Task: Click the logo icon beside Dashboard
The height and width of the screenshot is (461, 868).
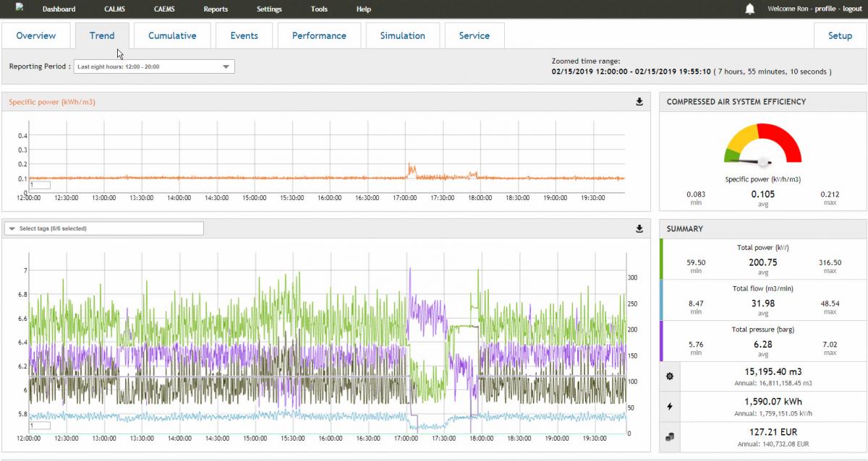Action: [x=19, y=7]
